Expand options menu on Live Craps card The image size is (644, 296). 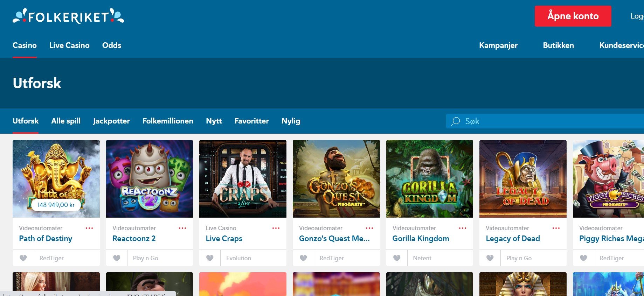tap(276, 228)
